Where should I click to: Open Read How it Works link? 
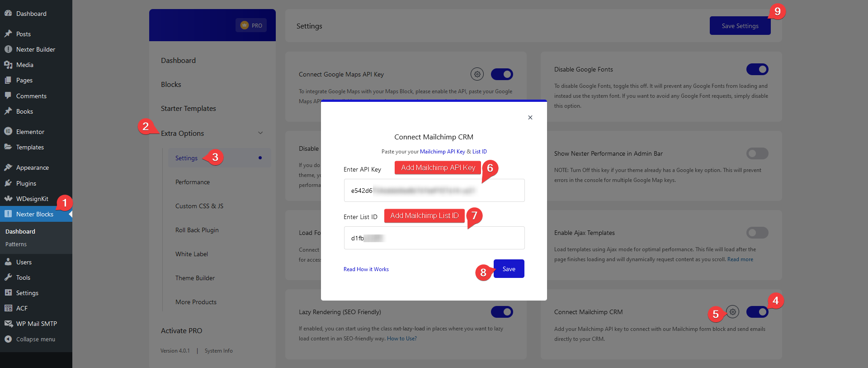[366, 269]
